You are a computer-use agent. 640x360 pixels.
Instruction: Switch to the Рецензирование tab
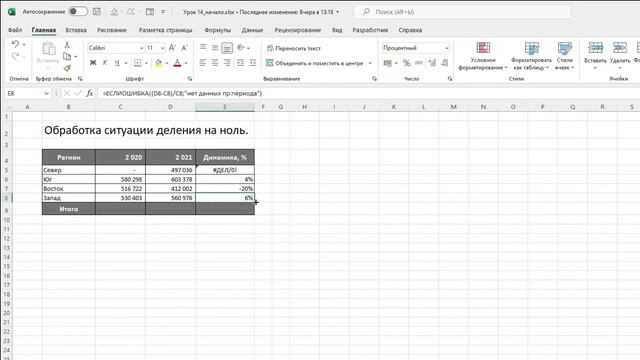coord(298,30)
